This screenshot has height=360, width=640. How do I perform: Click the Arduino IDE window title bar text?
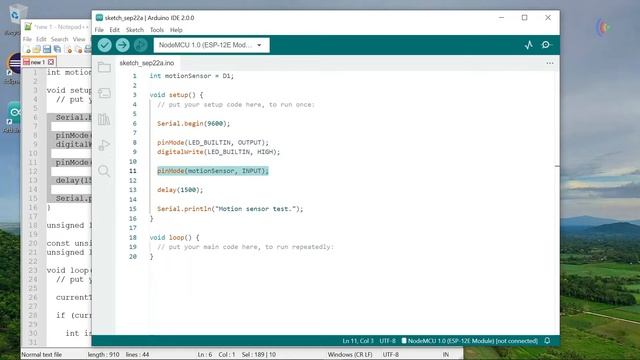(x=149, y=18)
